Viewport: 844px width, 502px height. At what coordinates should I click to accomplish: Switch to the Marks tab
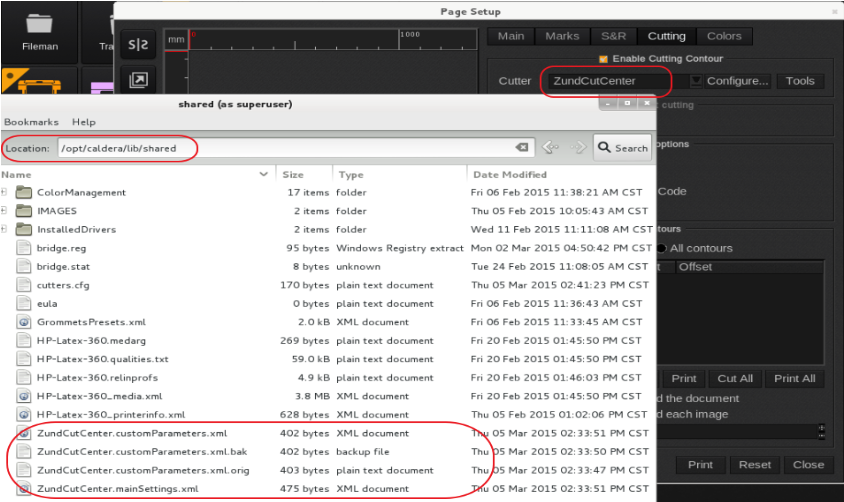(x=562, y=36)
